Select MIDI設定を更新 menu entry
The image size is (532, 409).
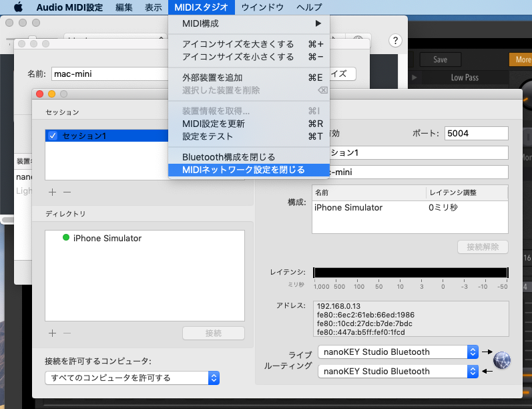[249, 124]
